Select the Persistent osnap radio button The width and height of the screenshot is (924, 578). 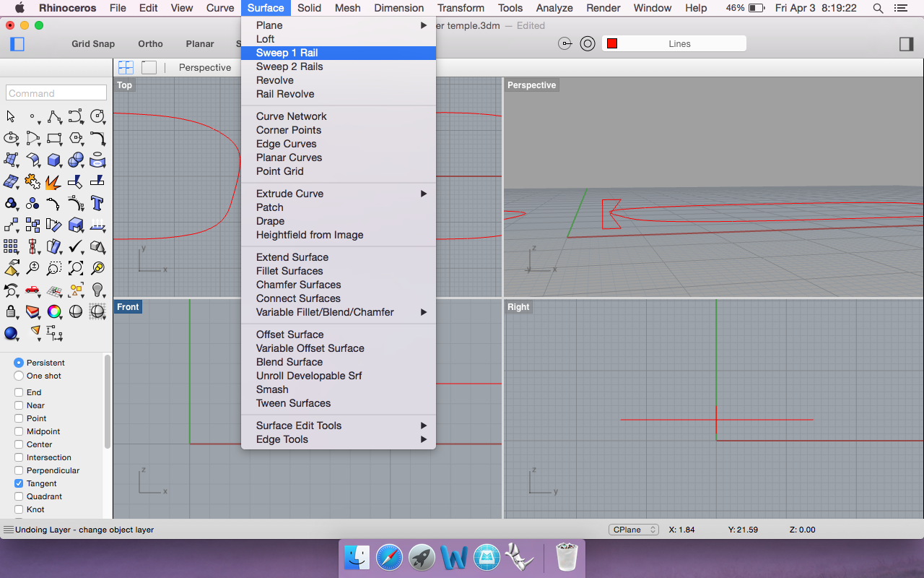[x=19, y=363]
